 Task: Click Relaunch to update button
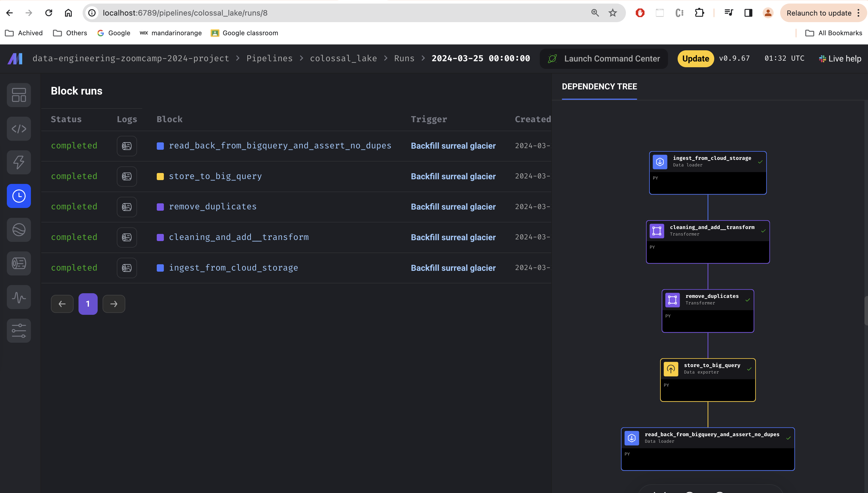tap(819, 13)
